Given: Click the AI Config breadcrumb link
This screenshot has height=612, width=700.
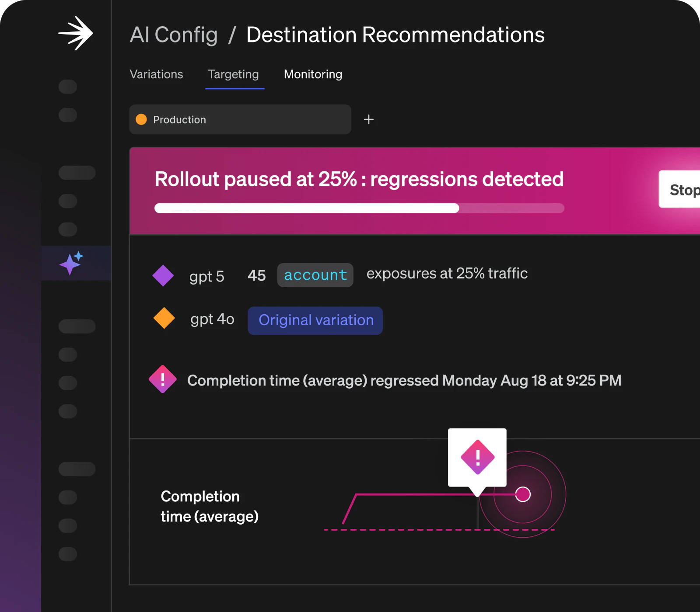Looking at the screenshot, I should (x=174, y=35).
